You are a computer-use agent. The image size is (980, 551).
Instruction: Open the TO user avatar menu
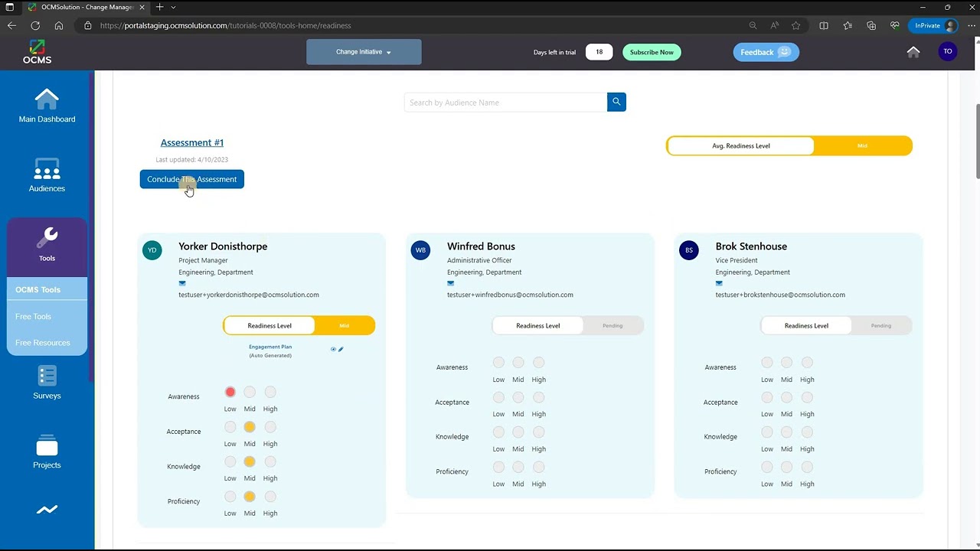pyautogui.click(x=948, y=51)
